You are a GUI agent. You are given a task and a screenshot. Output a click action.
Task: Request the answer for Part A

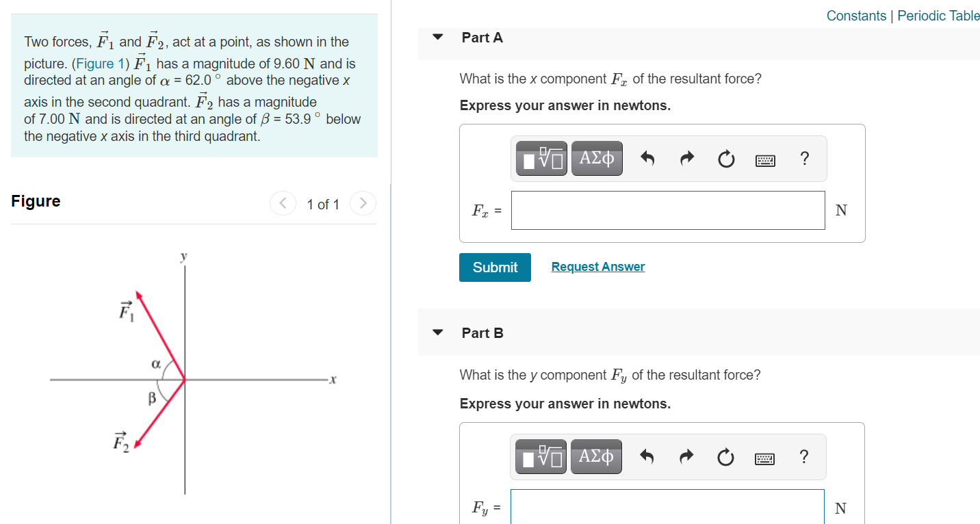(597, 266)
